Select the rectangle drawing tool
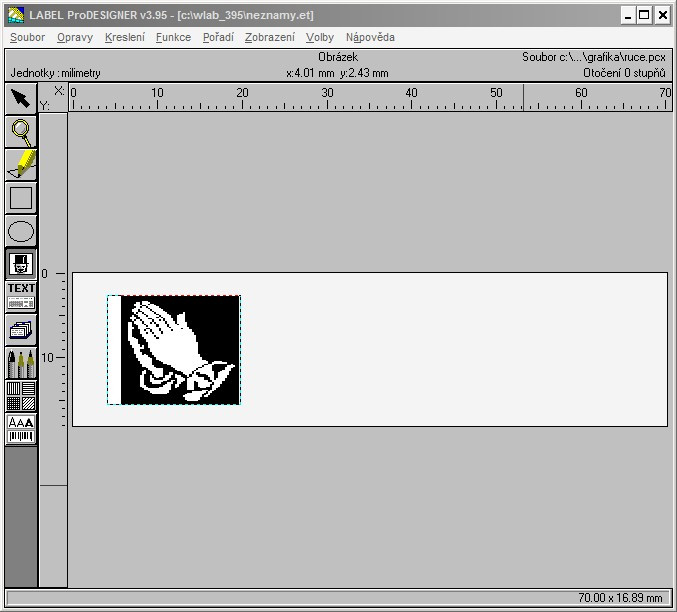677x612 pixels. pyautogui.click(x=21, y=198)
